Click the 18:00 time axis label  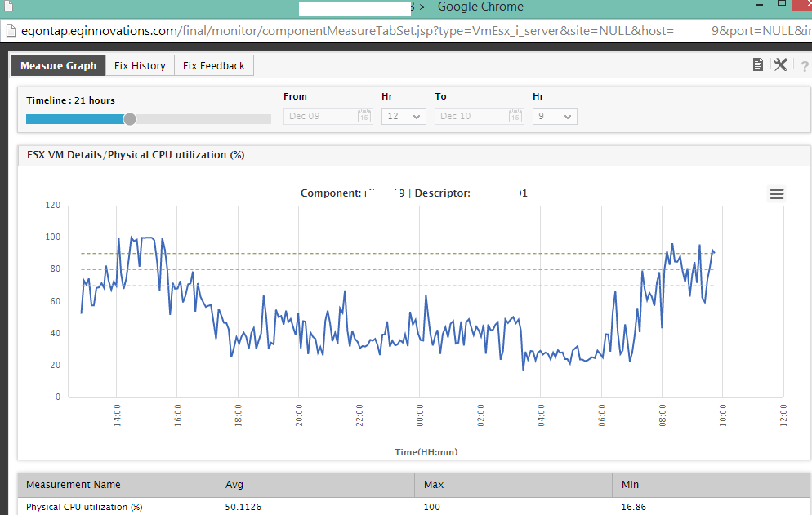(x=239, y=415)
